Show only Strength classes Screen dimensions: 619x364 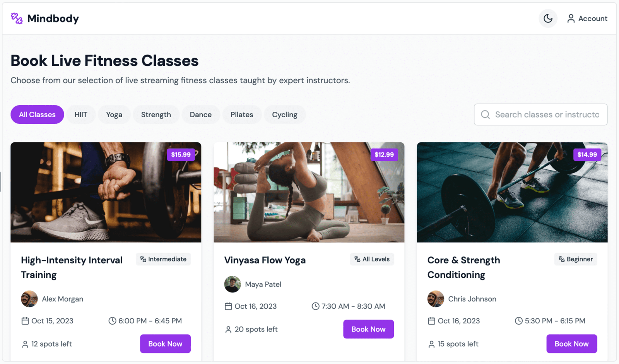(156, 114)
